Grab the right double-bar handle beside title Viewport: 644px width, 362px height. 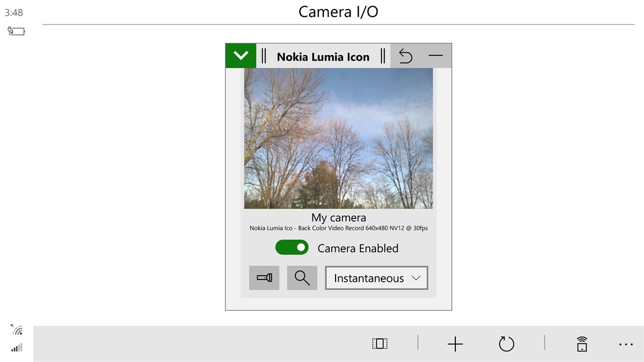383,56
